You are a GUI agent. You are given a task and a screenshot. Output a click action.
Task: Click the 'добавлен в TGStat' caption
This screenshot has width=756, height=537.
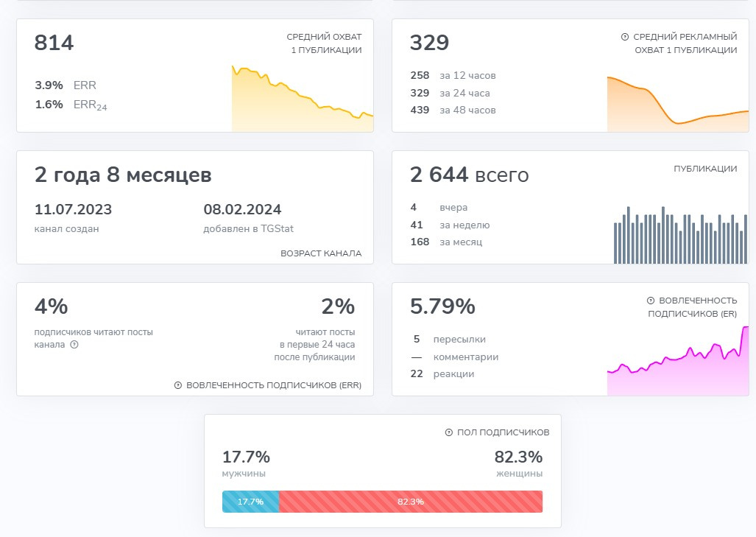point(248,228)
